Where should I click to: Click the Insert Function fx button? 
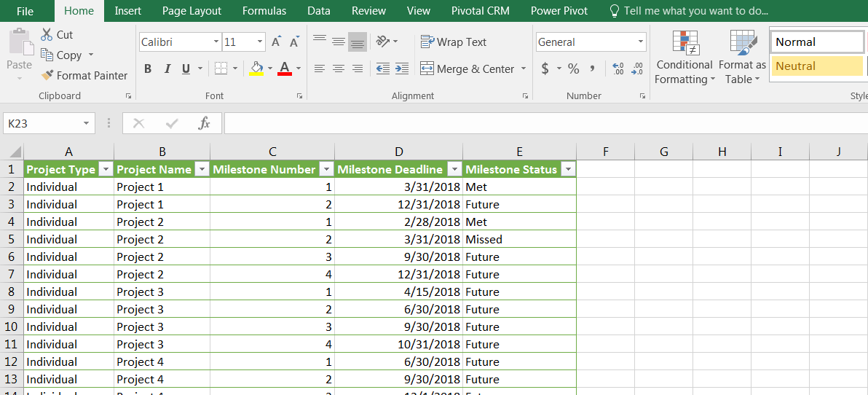click(205, 124)
